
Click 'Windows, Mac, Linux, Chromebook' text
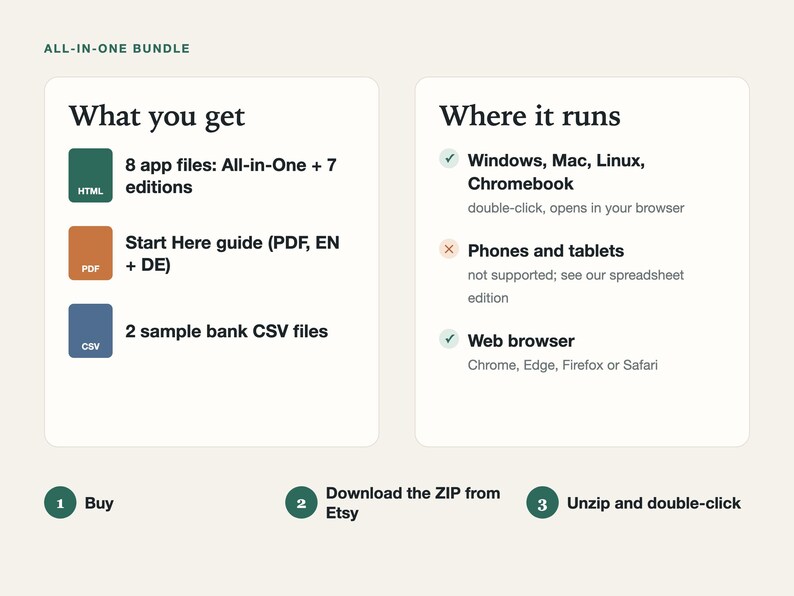tap(556, 172)
